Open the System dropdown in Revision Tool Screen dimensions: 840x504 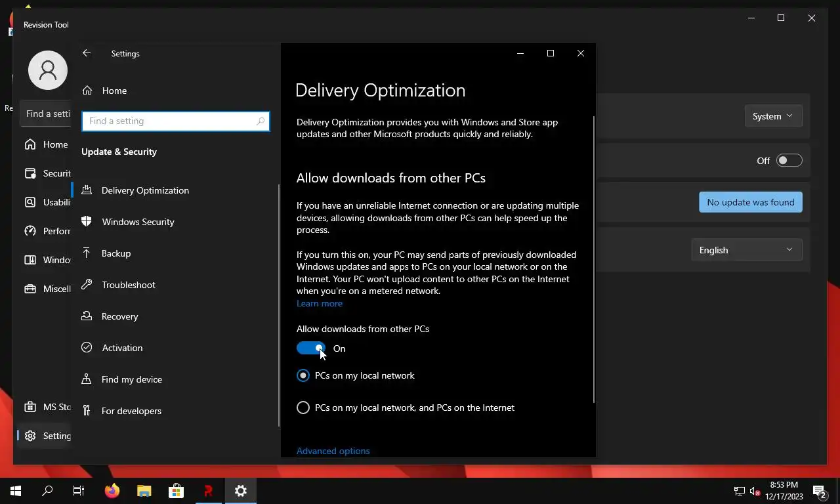[x=774, y=116]
